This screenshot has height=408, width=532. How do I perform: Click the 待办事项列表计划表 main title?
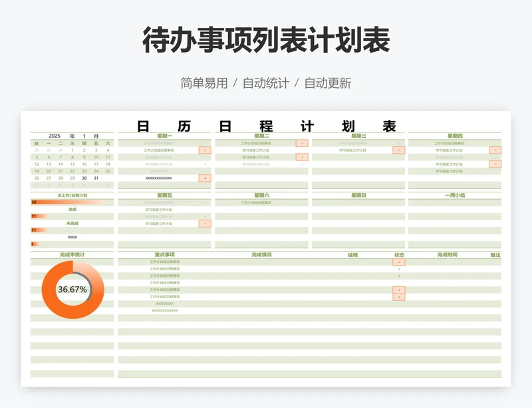(266, 40)
